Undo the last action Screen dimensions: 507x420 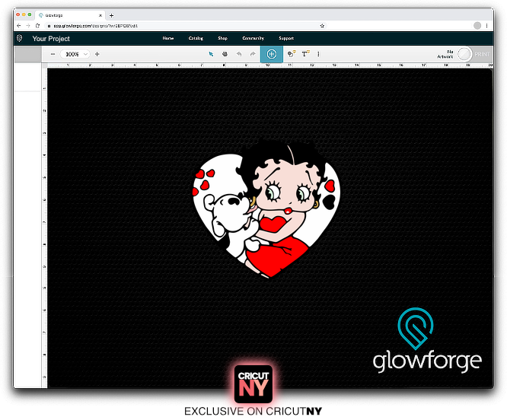[x=239, y=54]
